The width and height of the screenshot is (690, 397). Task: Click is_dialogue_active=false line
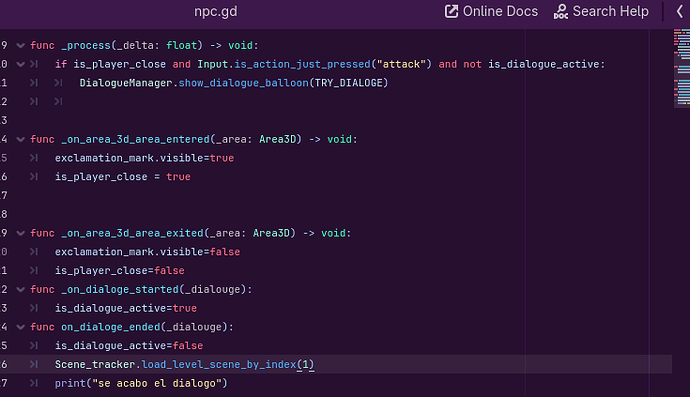[129, 346]
